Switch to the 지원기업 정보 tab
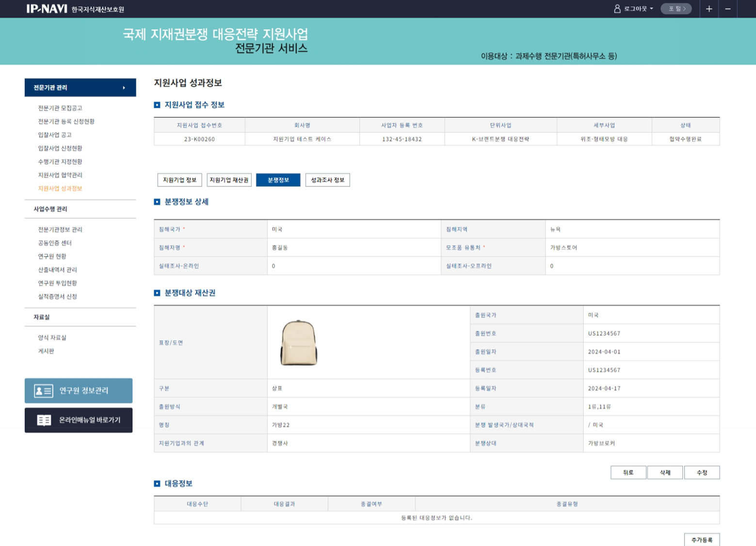756x546 pixels. coord(179,180)
